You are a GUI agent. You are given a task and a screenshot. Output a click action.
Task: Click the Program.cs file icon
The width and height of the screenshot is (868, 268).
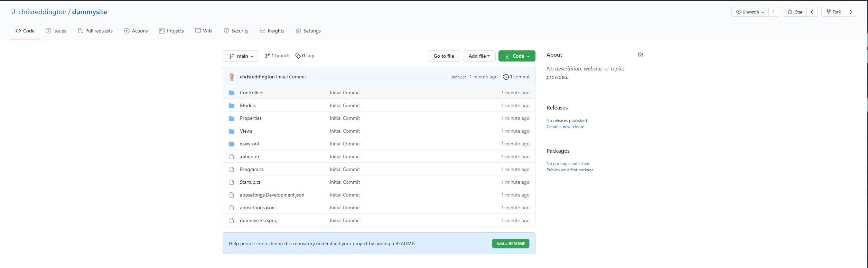point(232,169)
